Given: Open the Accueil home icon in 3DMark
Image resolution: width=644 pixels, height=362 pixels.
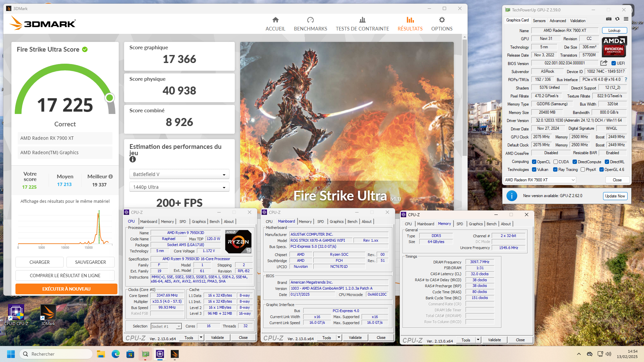Looking at the screenshot, I should click(x=275, y=20).
